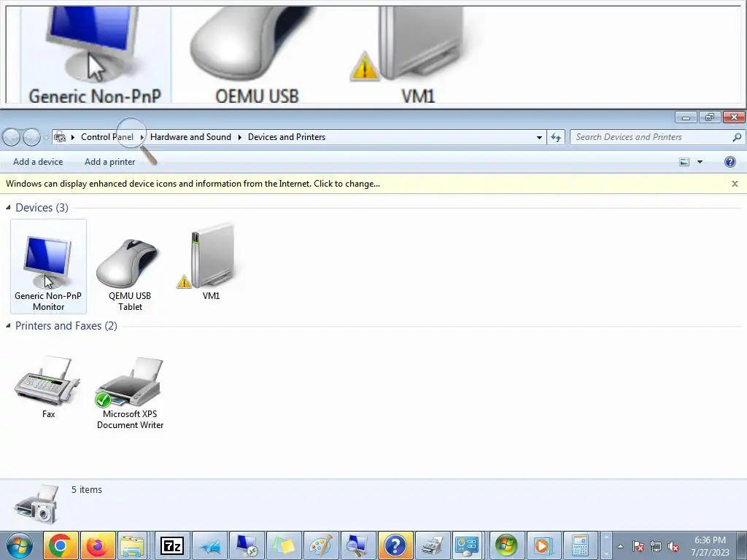Click the '5 items' status text
The width and height of the screenshot is (747, 560).
(87, 489)
